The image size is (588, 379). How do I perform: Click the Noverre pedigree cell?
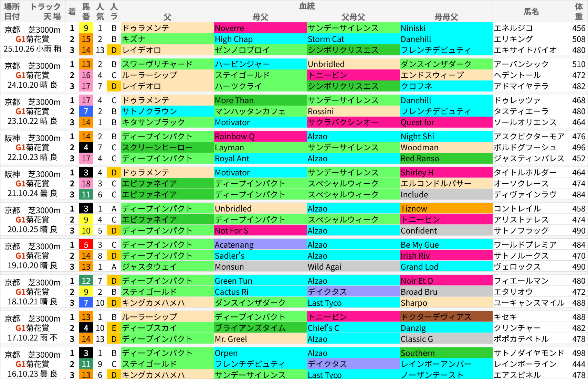[x=260, y=28]
